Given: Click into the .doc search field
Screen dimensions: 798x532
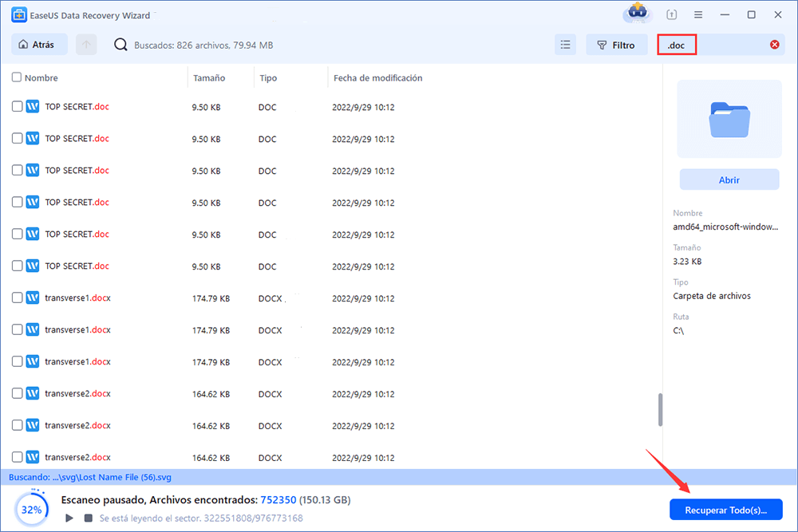Looking at the screenshot, I should pyautogui.click(x=720, y=45).
